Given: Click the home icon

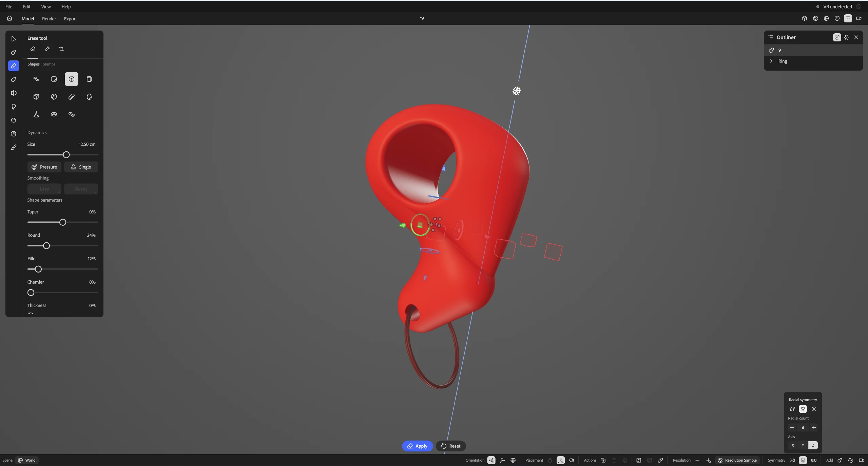Looking at the screenshot, I should click(9, 19).
